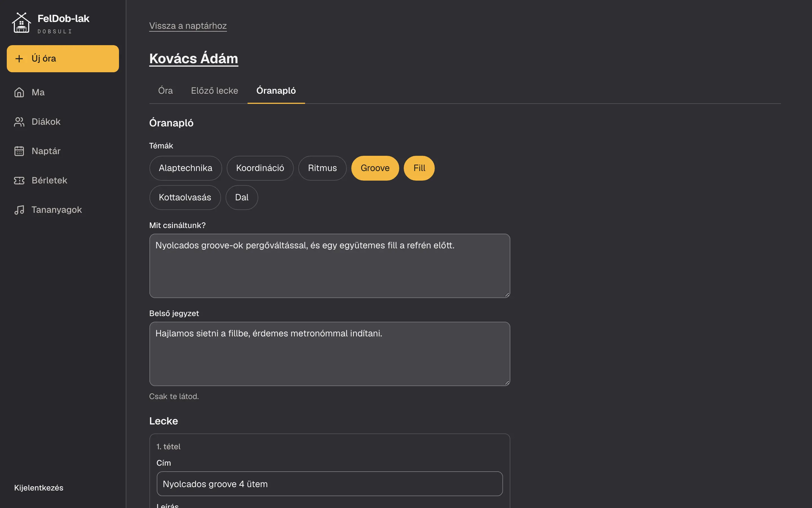Open the Kovács Ádám student link
812x508 pixels.
pos(194,58)
